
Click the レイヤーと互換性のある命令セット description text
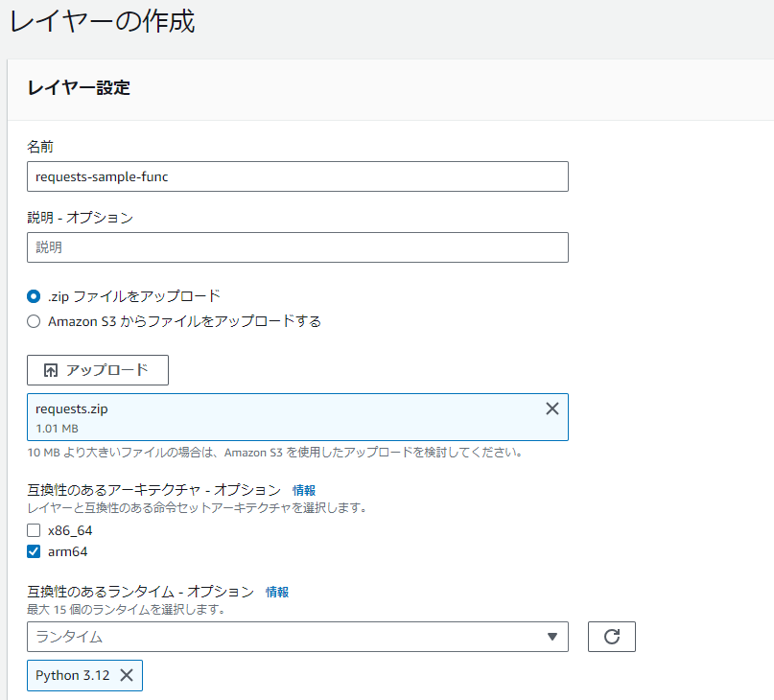tap(197, 508)
